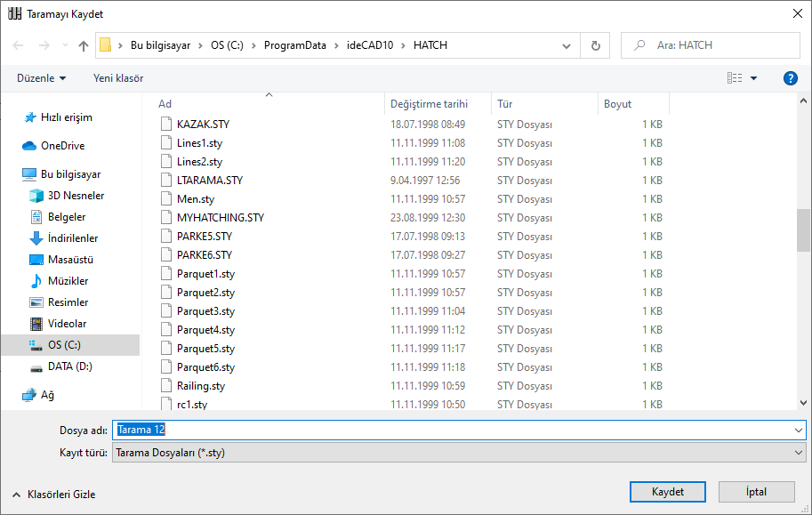Click the Back navigation arrow
Viewport: 812px width, 515px height.
click(x=18, y=45)
